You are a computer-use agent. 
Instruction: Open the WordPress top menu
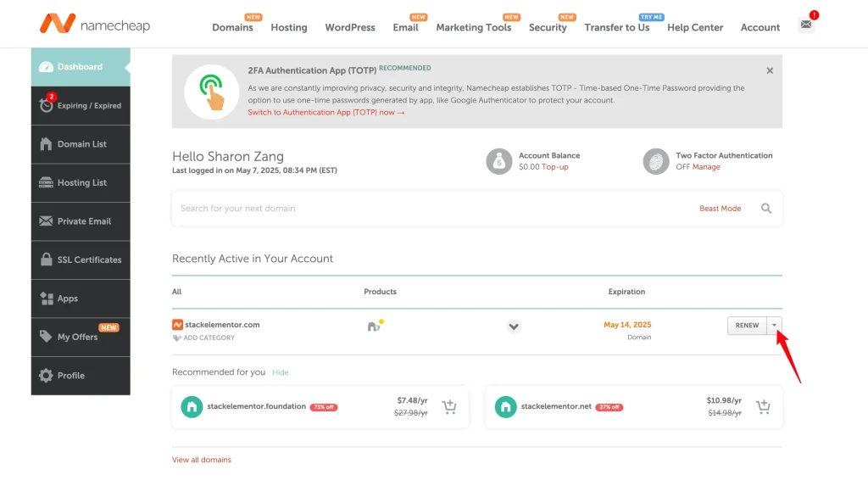(x=350, y=27)
